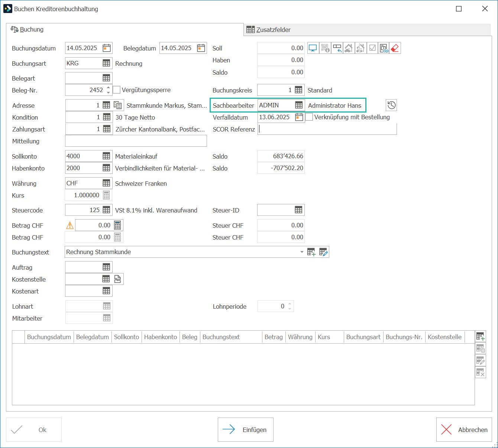498x448 pixels.
Task: Open calendar picker for Belegdatum
Action: tap(201, 48)
